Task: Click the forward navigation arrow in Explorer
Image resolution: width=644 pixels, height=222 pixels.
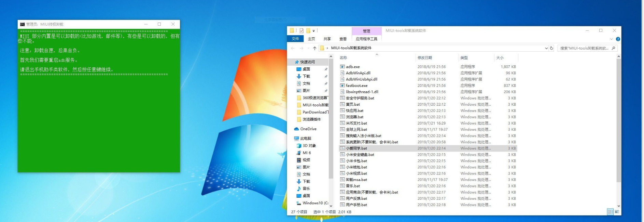Action: (x=302, y=48)
